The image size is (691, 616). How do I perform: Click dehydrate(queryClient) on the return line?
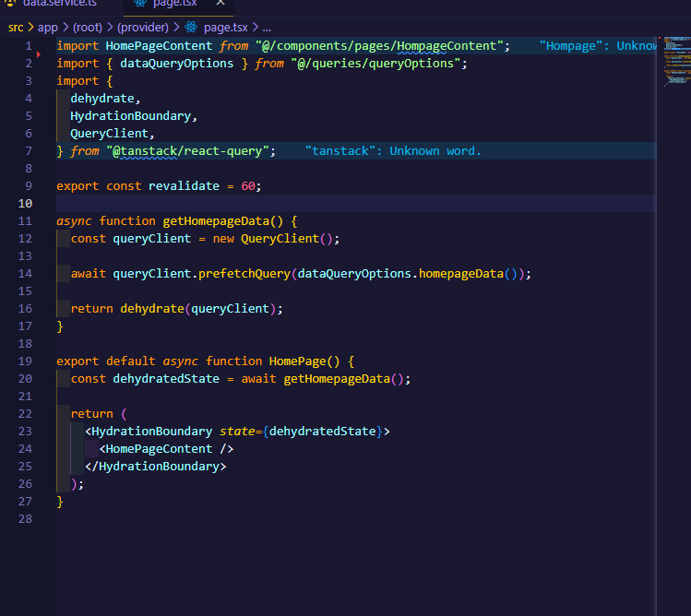(197, 309)
